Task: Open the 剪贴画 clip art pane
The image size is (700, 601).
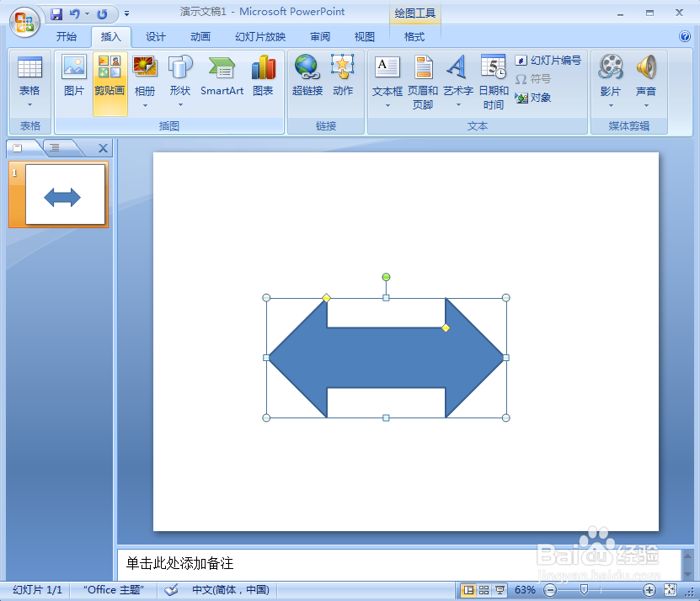Action: (110, 83)
